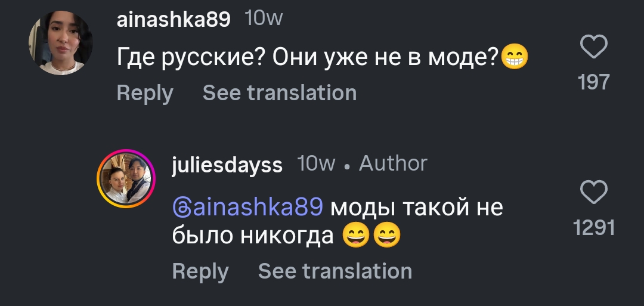The width and height of the screenshot is (644, 306).
Task: View the 1291 likes count
Action: pyautogui.click(x=593, y=227)
